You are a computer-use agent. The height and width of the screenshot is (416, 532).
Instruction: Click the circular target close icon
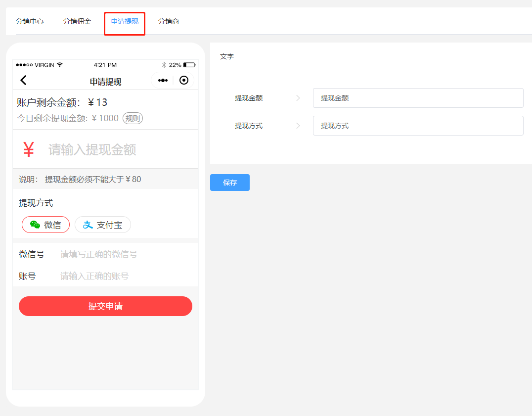pyautogui.click(x=184, y=80)
